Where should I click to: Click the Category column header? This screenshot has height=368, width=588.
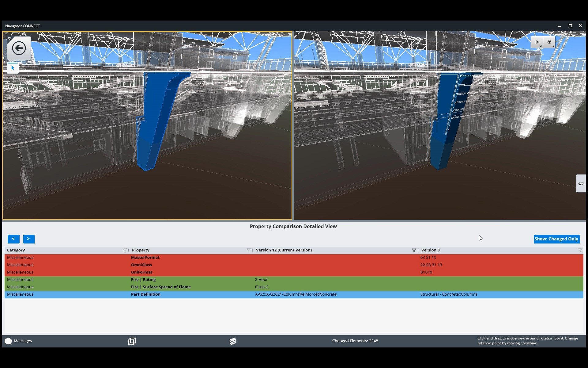click(16, 250)
